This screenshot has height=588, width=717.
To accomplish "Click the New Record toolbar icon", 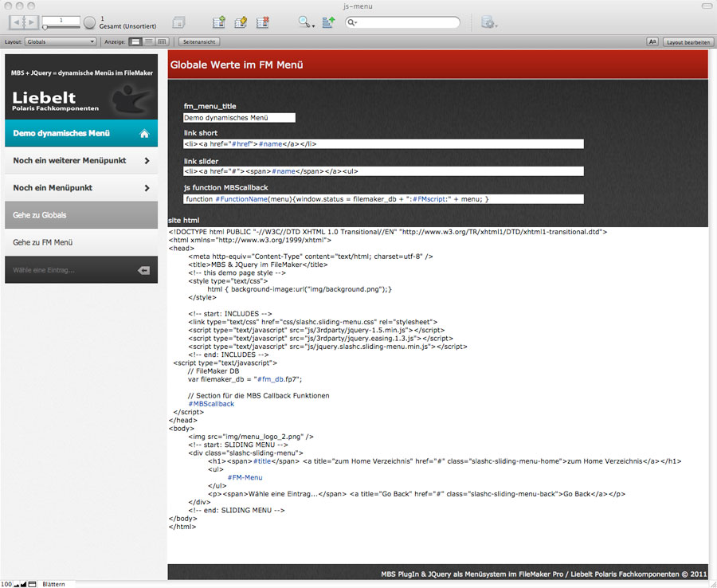I will (x=218, y=22).
